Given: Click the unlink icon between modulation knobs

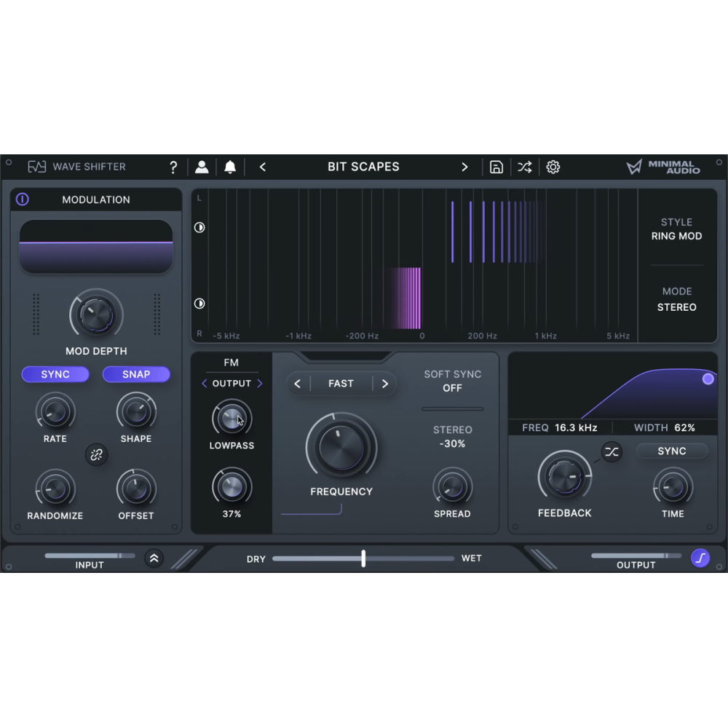Looking at the screenshot, I should click(96, 454).
